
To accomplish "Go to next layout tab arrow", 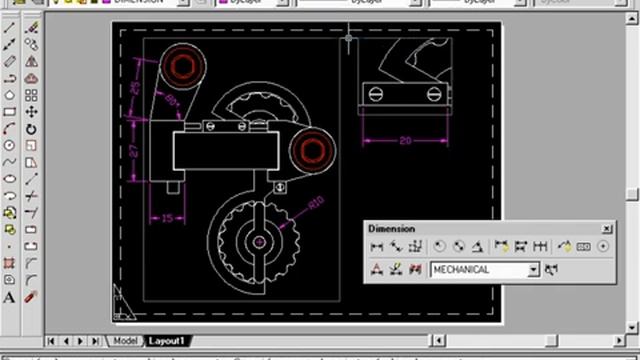I will [80, 341].
